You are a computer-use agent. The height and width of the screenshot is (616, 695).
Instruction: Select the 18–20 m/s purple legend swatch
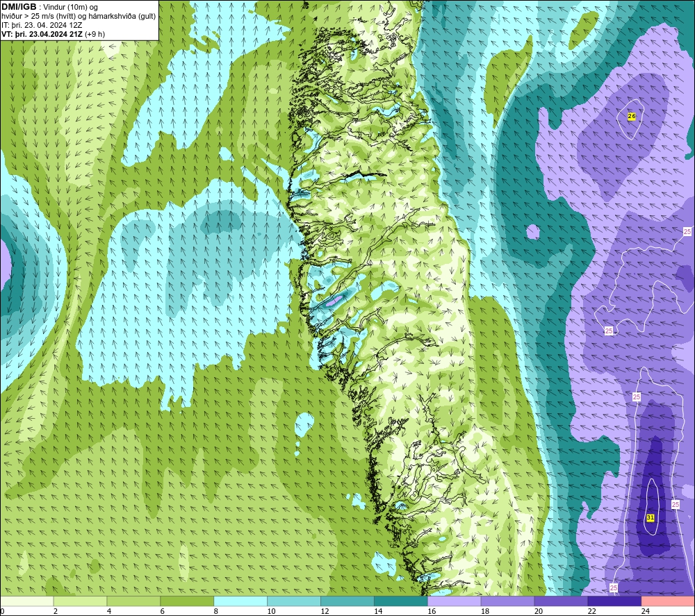(507, 601)
